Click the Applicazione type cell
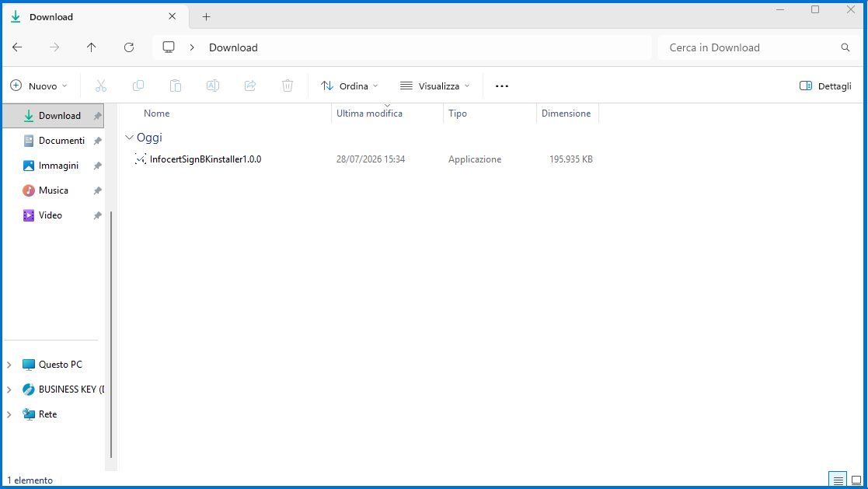This screenshot has width=868, height=489. 475,159
